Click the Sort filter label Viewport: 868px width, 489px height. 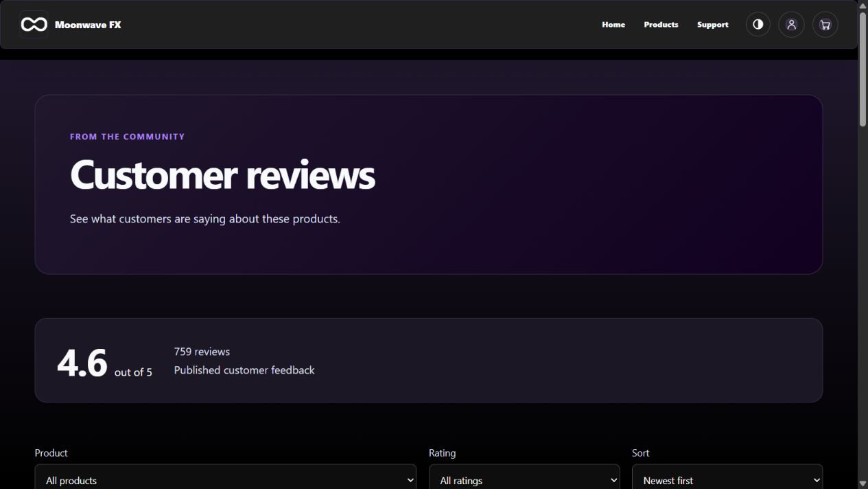[640, 453]
